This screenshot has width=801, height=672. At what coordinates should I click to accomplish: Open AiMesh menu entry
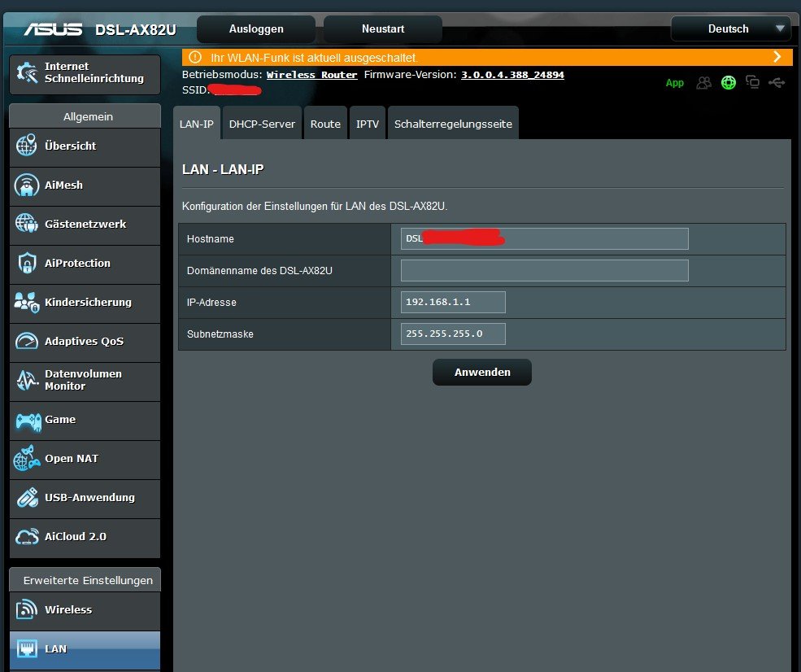[85, 185]
